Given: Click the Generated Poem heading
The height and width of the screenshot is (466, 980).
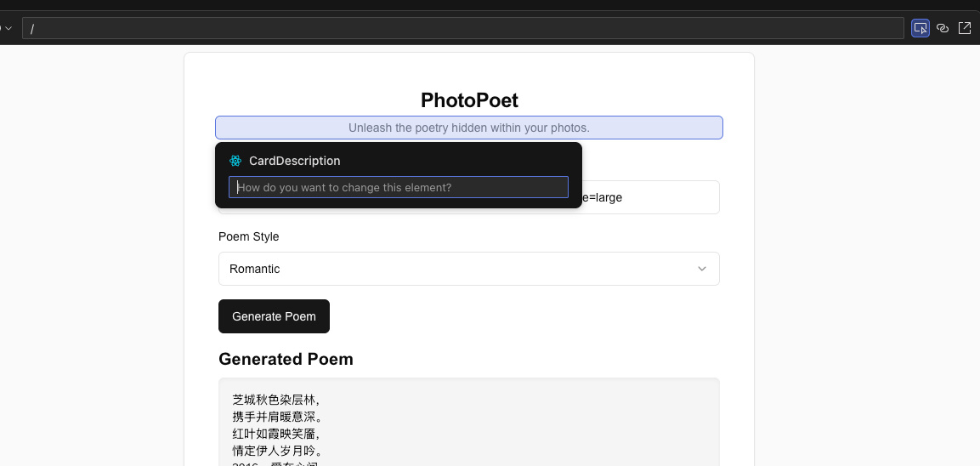Looking at the screenshot, I should click(x=286, y=359).
